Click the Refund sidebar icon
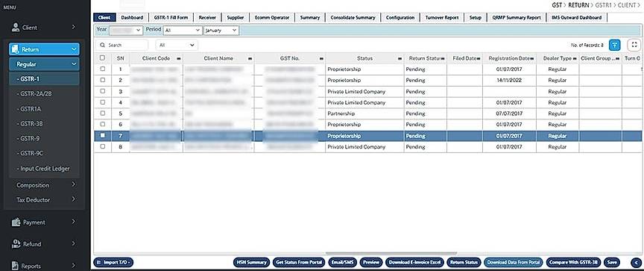The width and height of the screenshot is (644, 271). [16, 244]
